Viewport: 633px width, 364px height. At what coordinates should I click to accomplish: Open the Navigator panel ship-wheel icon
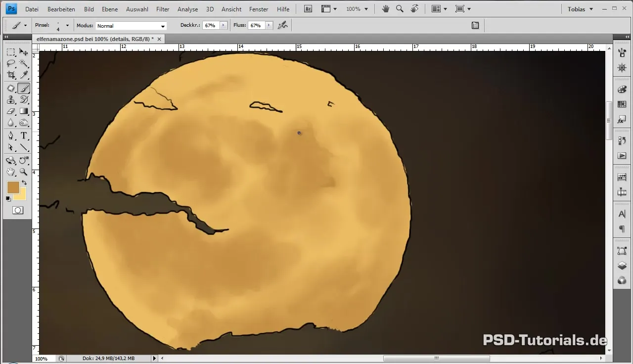[622, 67]
